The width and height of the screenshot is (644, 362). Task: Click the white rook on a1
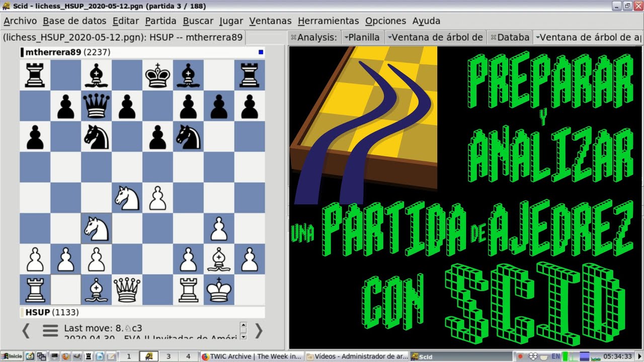point(35,290)
